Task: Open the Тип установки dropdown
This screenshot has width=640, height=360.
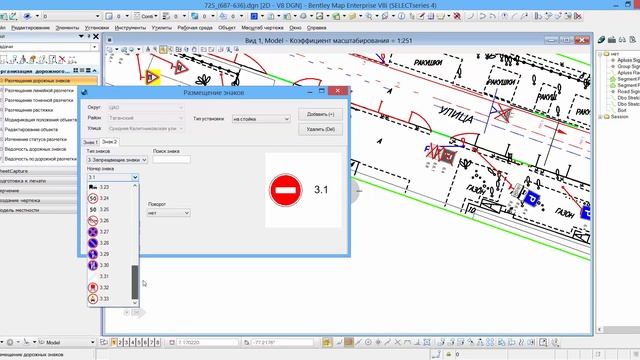Action: point(261,119)
